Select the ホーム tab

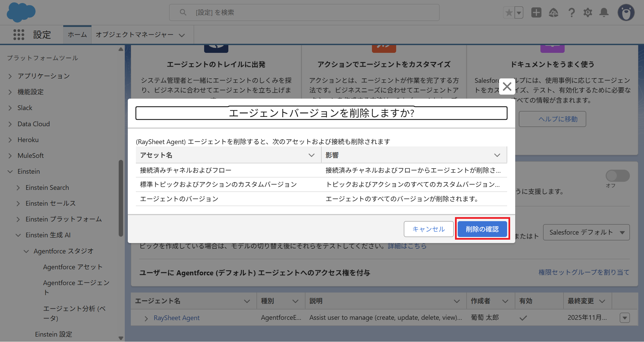77,35
